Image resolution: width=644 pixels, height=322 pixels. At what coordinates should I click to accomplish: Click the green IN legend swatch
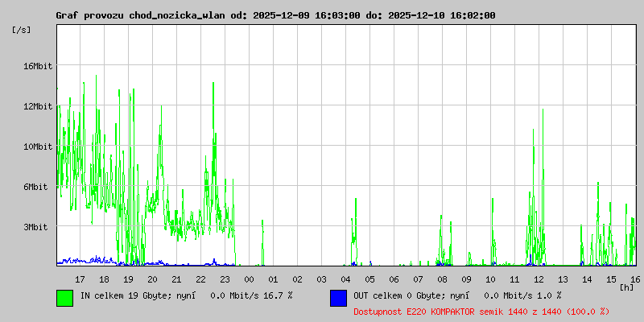click(65, 298)
